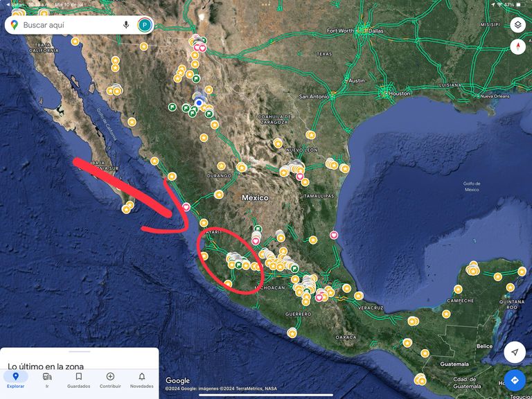Tap the blue directions button
Screen dimensions: 532x399
point(515,380)
